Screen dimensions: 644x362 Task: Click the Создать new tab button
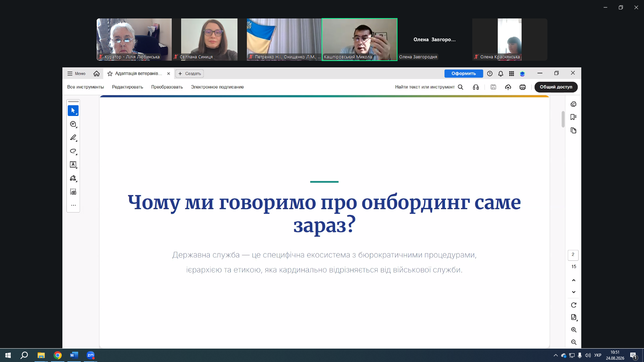tap(190, 73)
